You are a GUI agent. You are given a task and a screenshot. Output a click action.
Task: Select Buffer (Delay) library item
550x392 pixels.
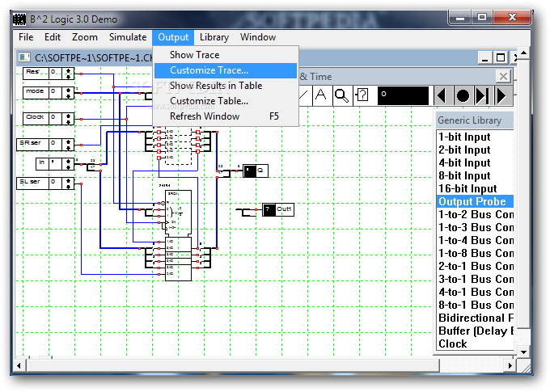tap(476, 331)
